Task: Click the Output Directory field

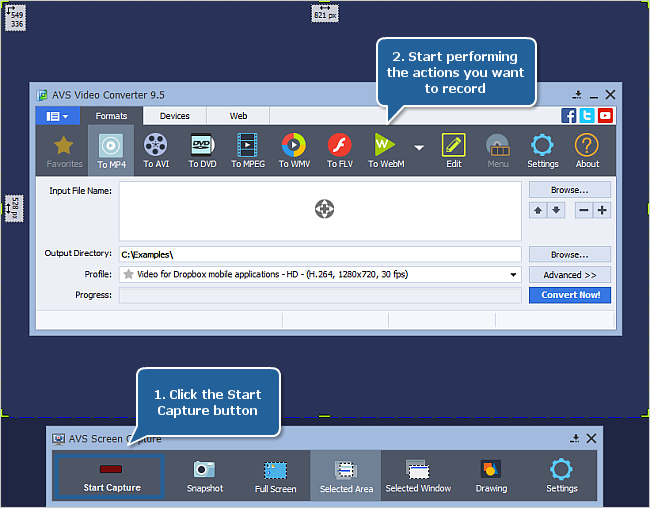Action: coord(320,255)
